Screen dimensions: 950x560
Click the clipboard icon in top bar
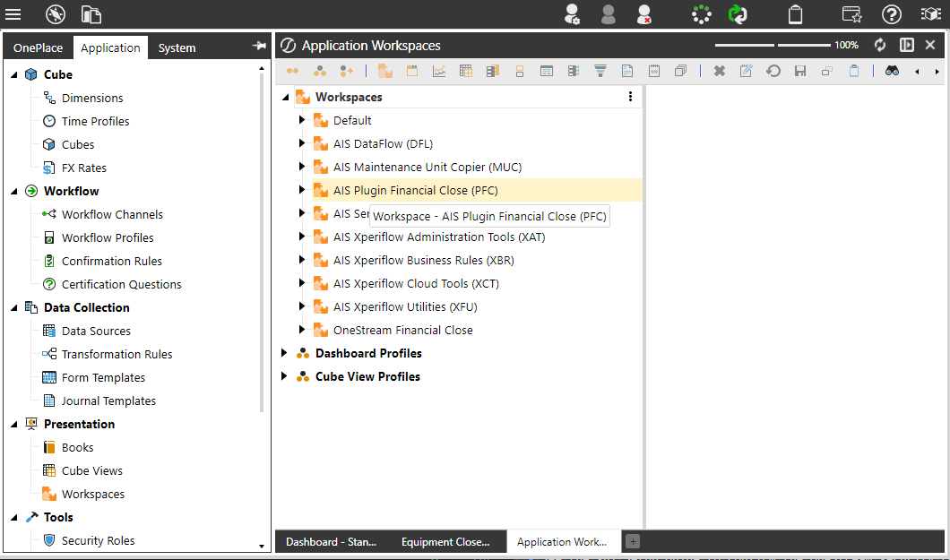(796, 14)
